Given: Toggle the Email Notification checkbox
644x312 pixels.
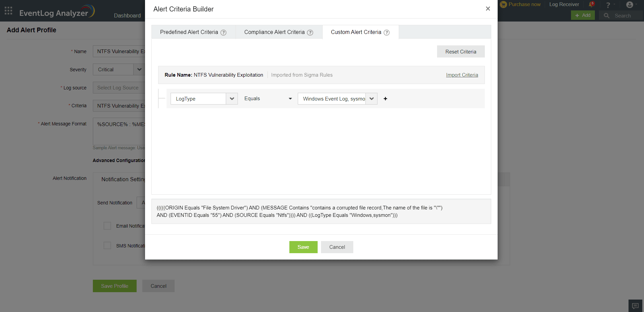Looking at the screenshot, I should tap(107, 226).
